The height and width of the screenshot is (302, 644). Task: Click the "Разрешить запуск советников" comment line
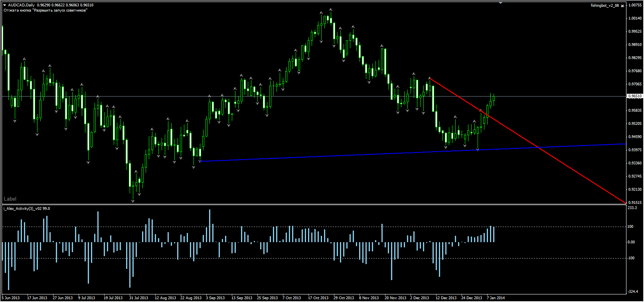point(45,10)
